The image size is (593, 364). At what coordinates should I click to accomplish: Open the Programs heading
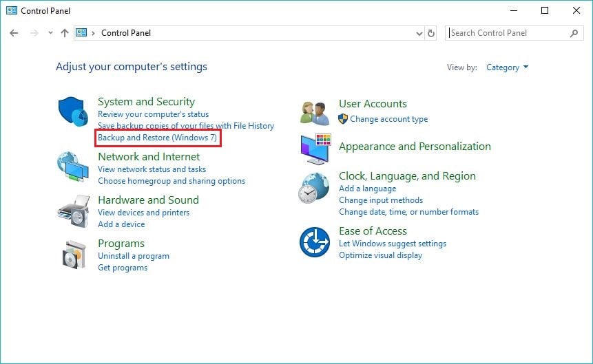coord(121,244)
